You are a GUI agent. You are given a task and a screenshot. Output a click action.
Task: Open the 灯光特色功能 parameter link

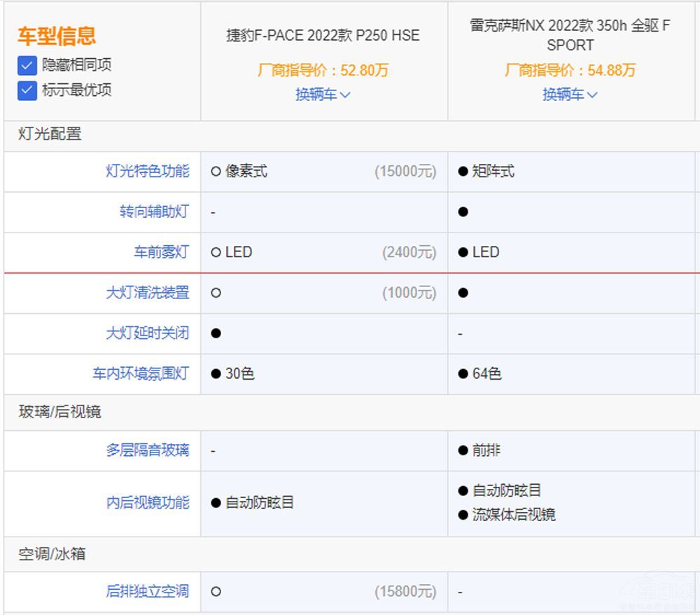[x=147, y=172]
